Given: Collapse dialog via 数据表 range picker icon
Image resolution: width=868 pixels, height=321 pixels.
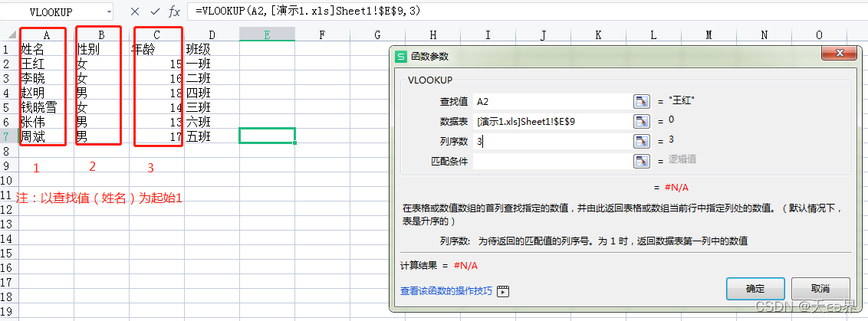Looking at the screenshot, I should coord(641,121).
